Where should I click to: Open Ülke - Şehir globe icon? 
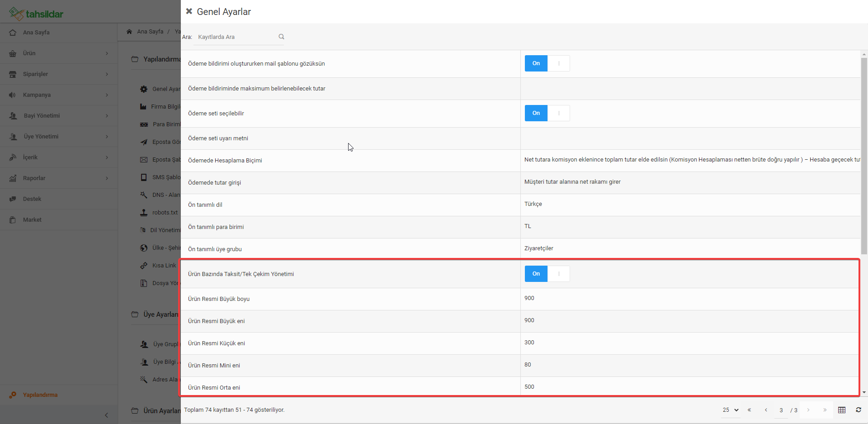144,248
